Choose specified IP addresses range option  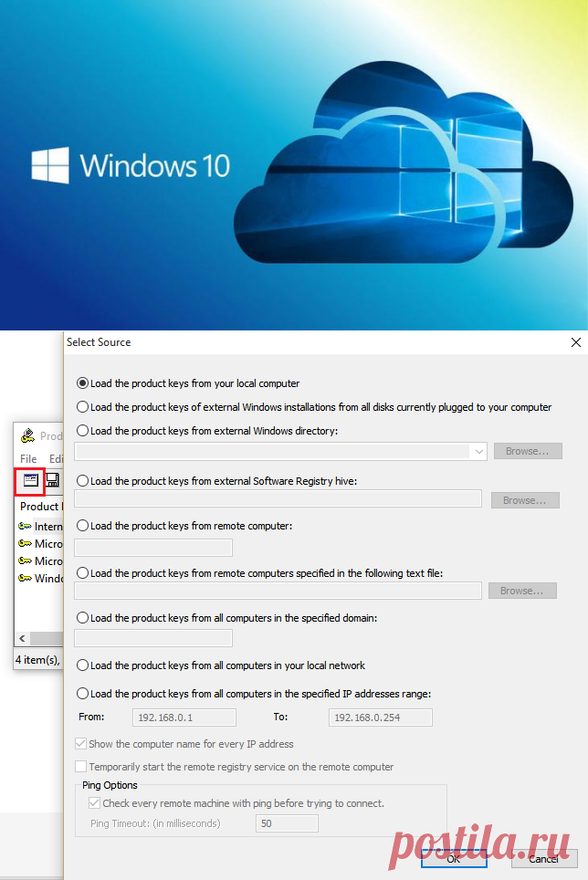pyautogui.click(x=82, y=694)
